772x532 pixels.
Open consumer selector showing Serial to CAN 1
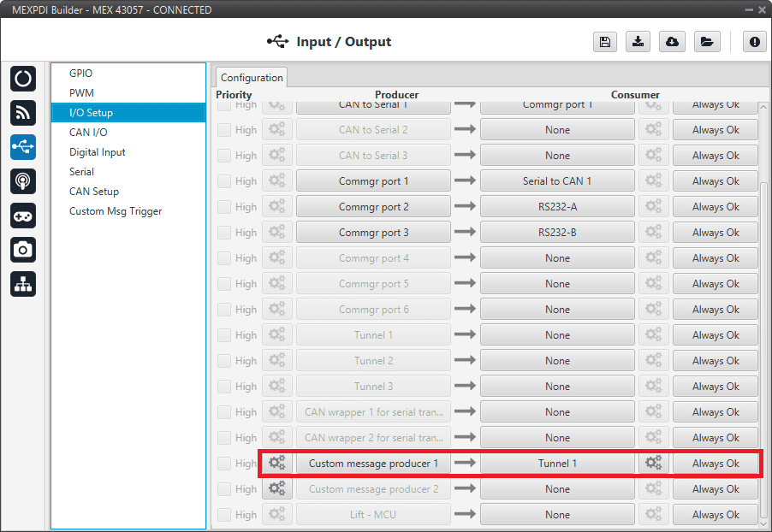point(557,180)
